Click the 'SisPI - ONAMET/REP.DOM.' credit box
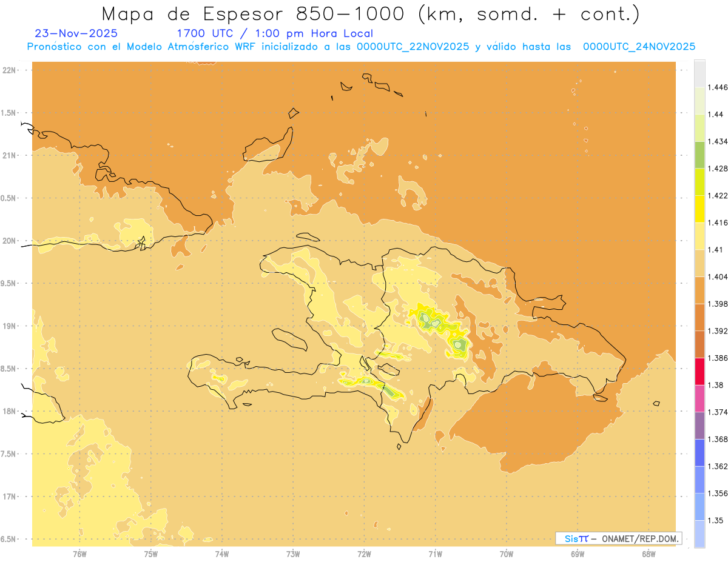 [x=618, y=538]
